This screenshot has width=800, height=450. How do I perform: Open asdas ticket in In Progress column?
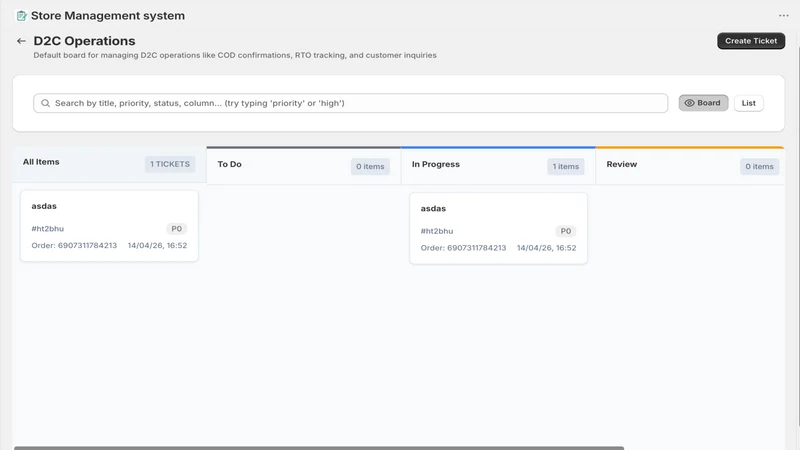click(x=498, y=229)
